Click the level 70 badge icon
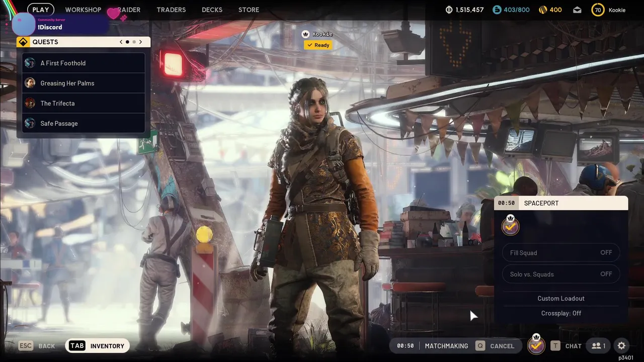 point(598,10)
